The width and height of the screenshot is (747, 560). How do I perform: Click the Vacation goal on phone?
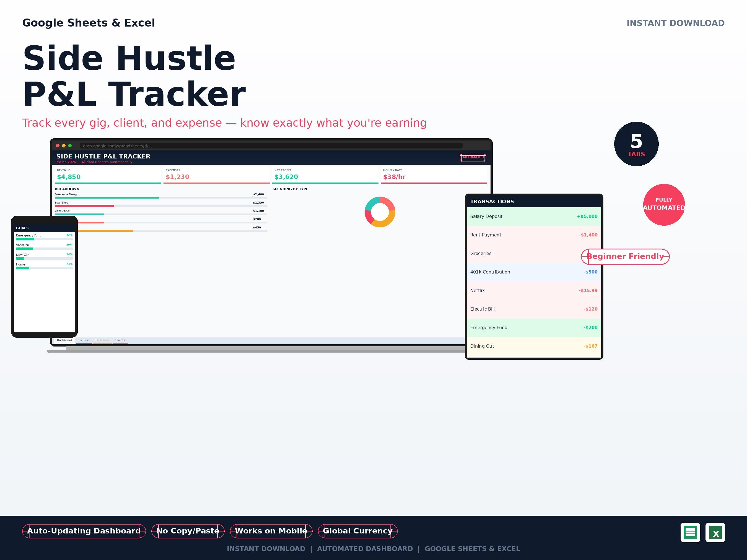(44, 247)
